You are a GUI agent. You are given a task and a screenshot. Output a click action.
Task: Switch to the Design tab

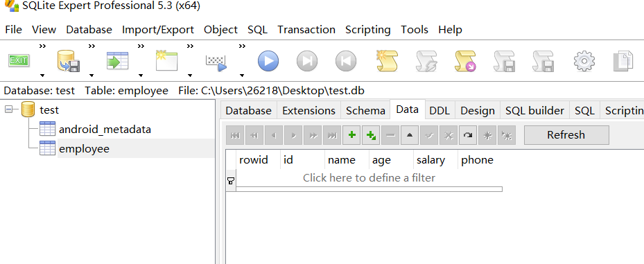click(x=478, y=110)
